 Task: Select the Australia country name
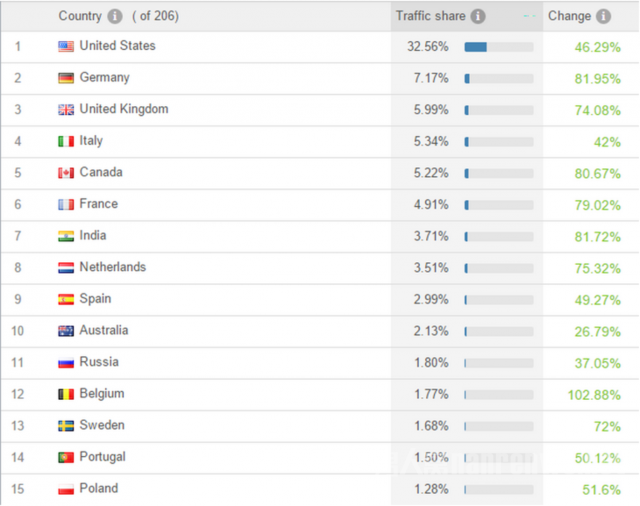(x=104, y=330)
